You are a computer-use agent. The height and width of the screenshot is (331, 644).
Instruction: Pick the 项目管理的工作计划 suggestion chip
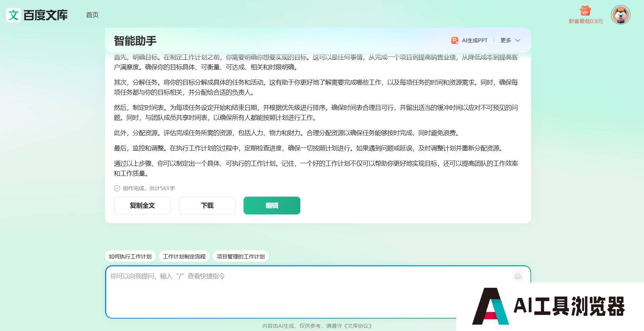(241, 256)
